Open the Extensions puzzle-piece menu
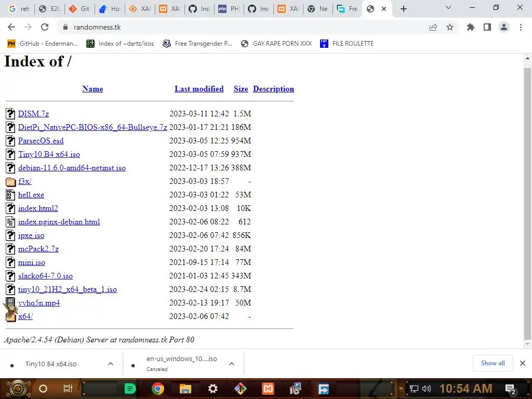The height and width of the screenshot is (399, 532). (471, 27)
